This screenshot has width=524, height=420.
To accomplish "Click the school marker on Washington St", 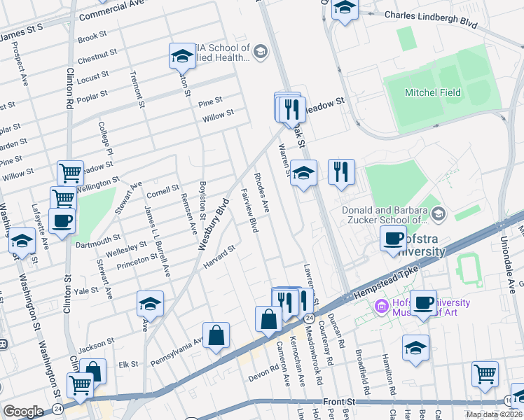I will coord(22,243).
